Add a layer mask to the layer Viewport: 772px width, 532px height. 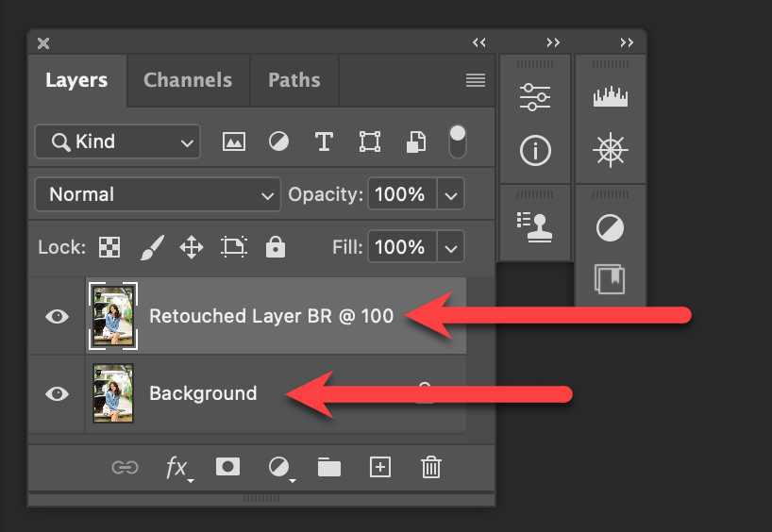[x=227, y=467]
